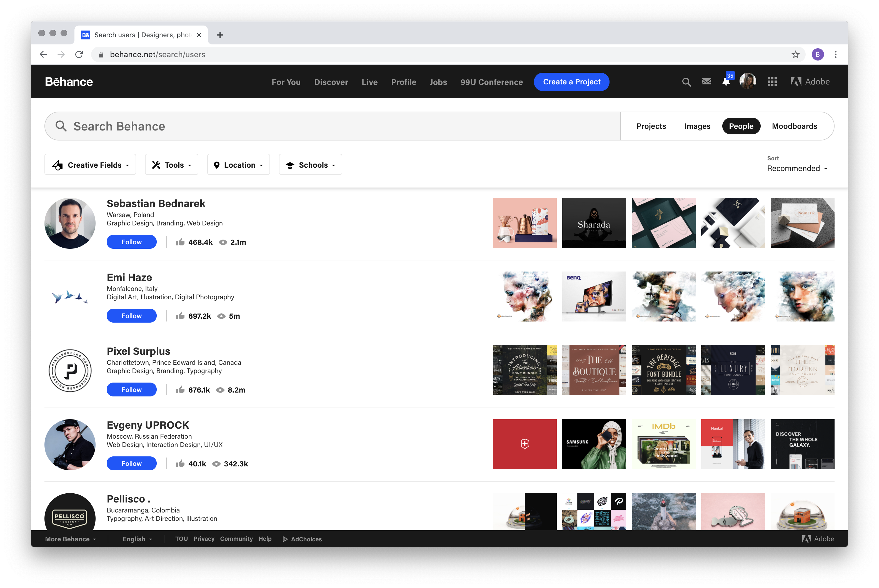
Task: Click the Pellisco logo avatar
Action: click(x=70, y=511)
